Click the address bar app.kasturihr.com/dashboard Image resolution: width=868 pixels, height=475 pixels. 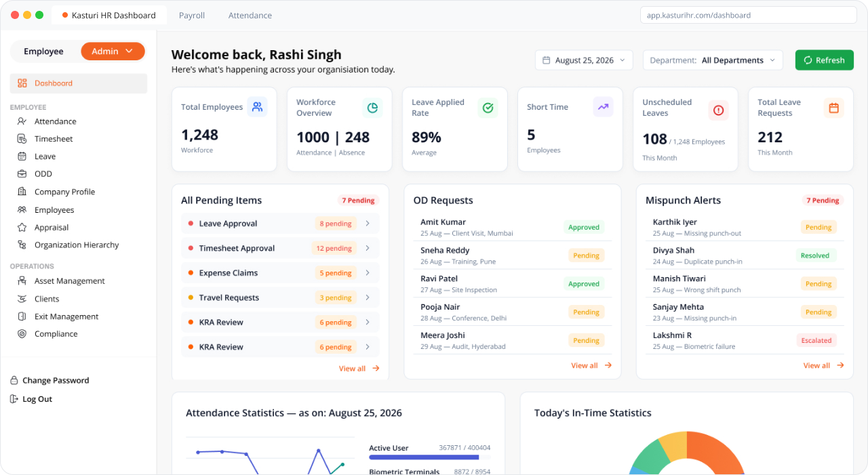tap(749, 15)
